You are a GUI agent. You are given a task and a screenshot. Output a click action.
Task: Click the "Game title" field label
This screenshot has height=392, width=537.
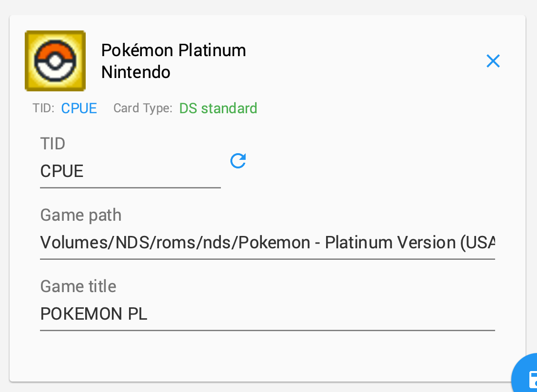click(78, 286)
